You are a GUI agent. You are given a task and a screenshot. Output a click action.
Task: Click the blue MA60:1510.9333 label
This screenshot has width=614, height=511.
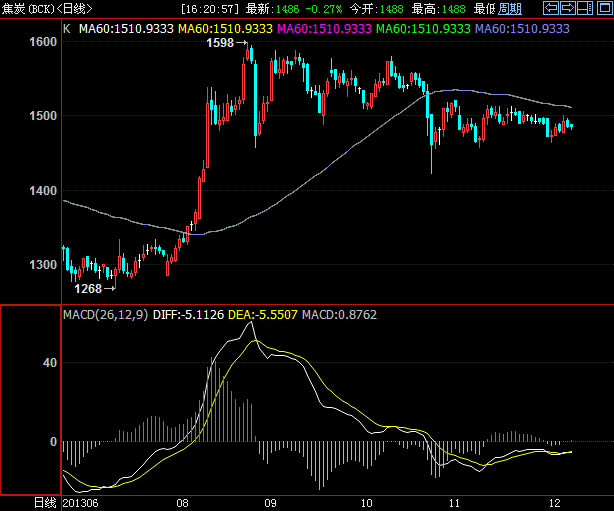(522, 29)
